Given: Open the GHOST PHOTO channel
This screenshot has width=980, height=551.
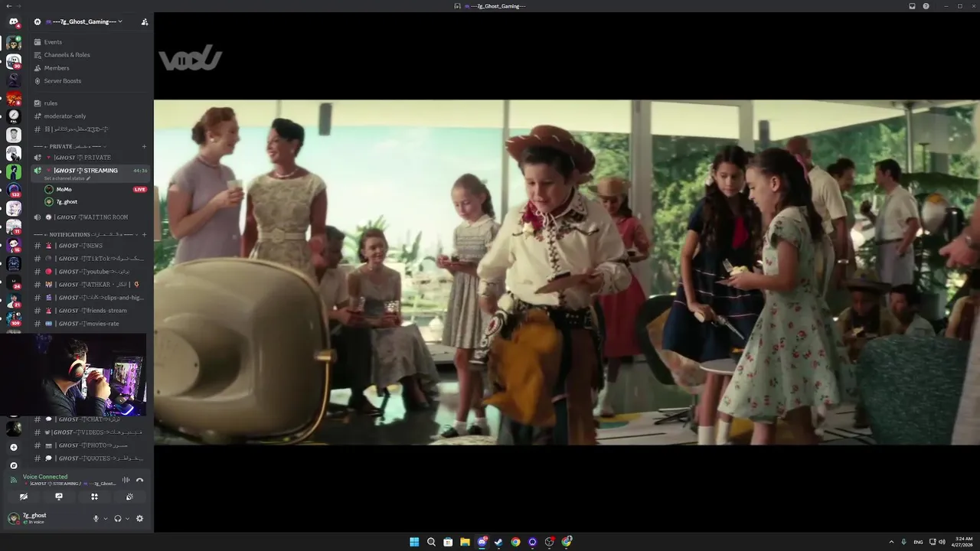Looking at the screenshot, I should (92, 445).
